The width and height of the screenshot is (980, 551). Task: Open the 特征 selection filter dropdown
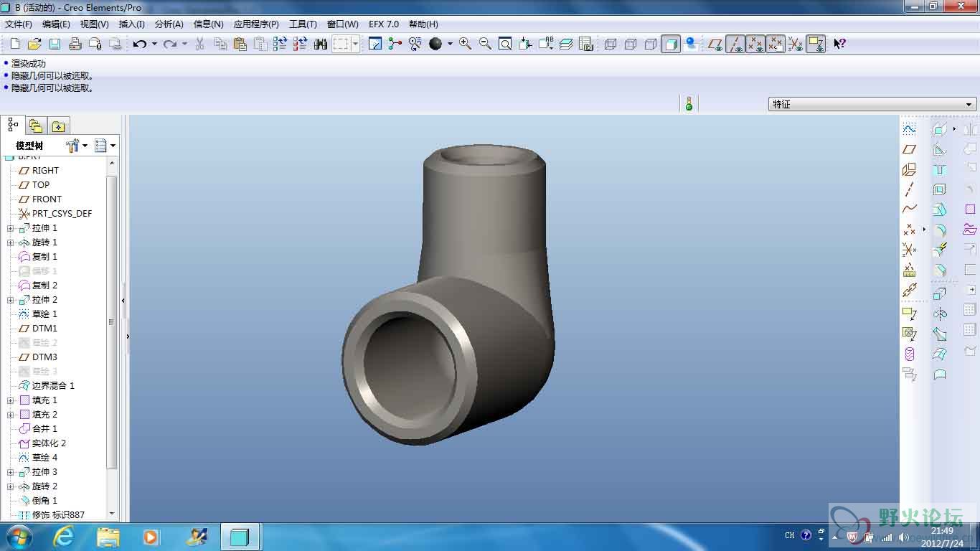click(872, 104)
